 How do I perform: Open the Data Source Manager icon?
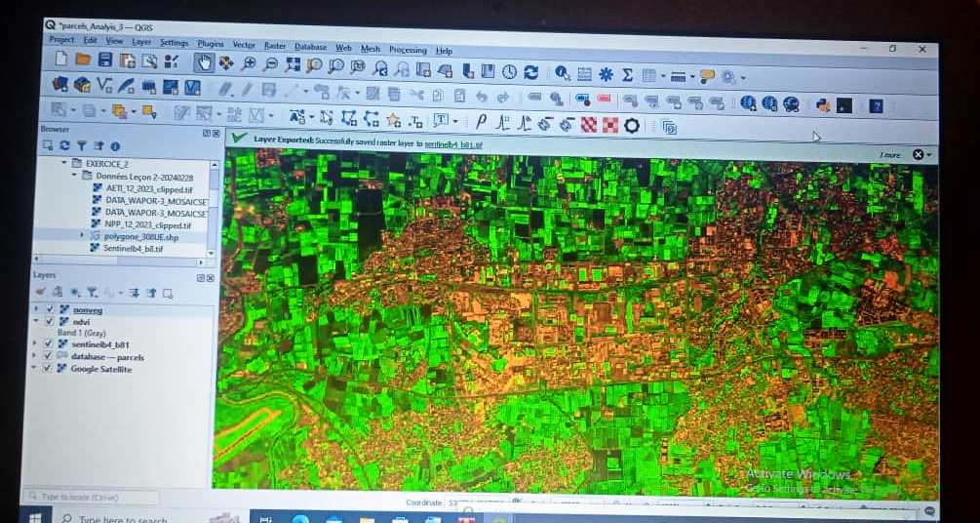60,84
